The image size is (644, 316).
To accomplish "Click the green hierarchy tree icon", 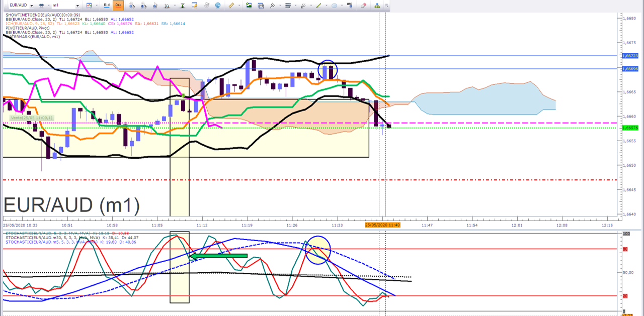I will 377,5.
